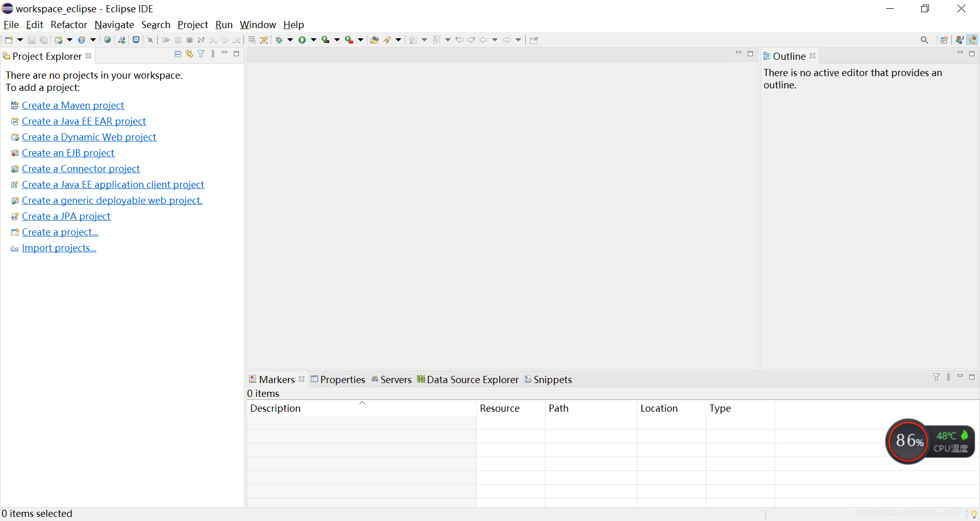Expand the Run dropdown arrow
The image size is (980, 521).
coord(313,40)
